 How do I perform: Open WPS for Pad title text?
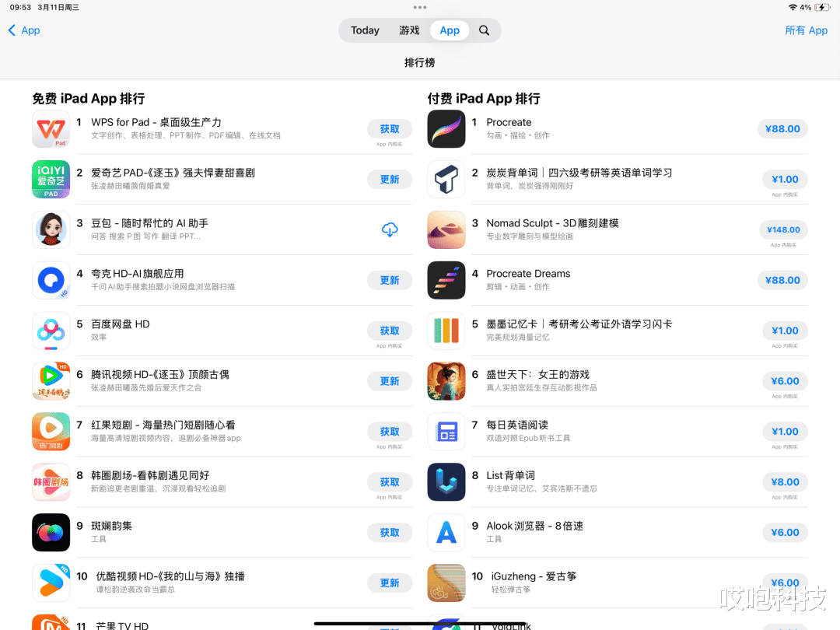pyautogui.click(x=156, y=123)
